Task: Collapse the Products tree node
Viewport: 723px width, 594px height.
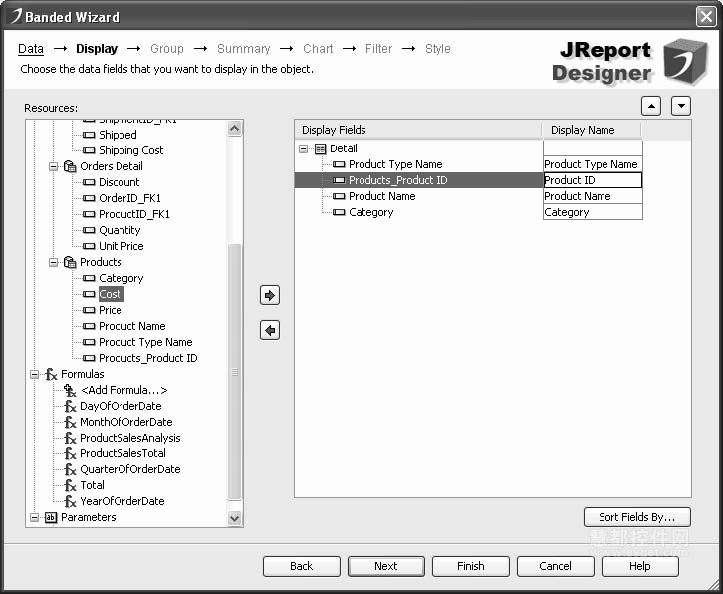Action: click(x=53, y=262)
